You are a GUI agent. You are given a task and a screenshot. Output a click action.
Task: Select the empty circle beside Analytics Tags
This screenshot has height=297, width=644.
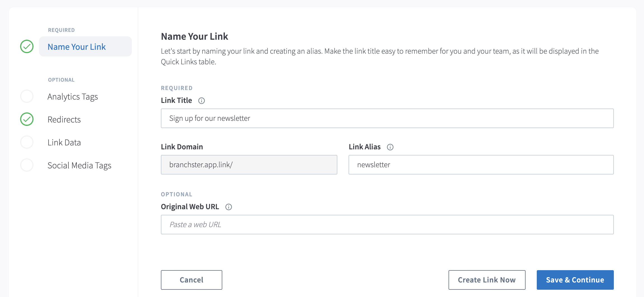point(27,96)
